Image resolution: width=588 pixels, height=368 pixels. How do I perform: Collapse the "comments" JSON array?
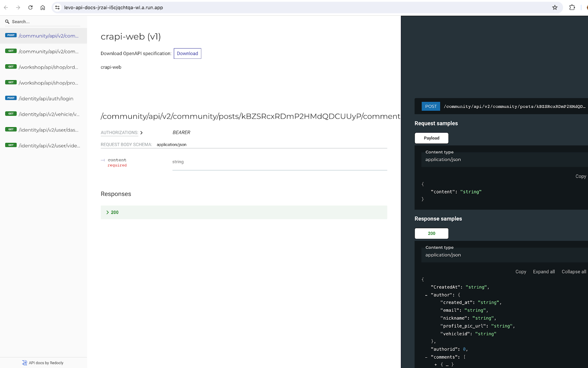click(x=426, y=357)
